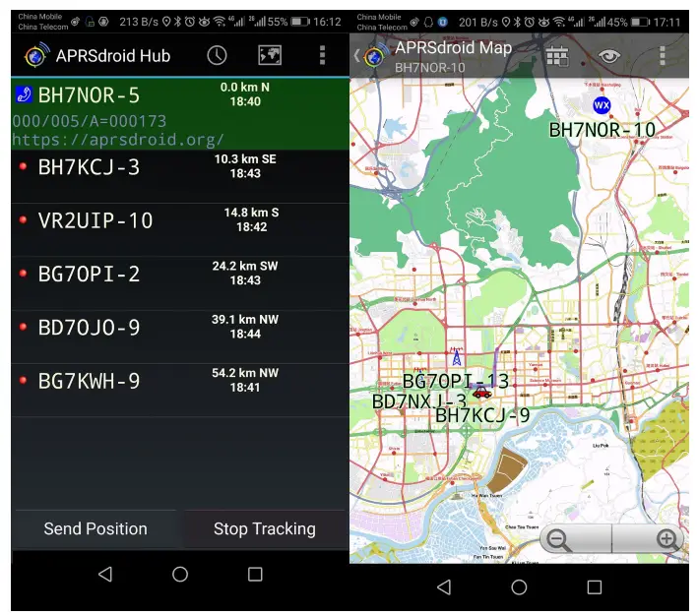The image size is (698, 616).
Task: Tap the APRSdroid Hub app logo
Action: pyautogui.click(x=36, y=55)
